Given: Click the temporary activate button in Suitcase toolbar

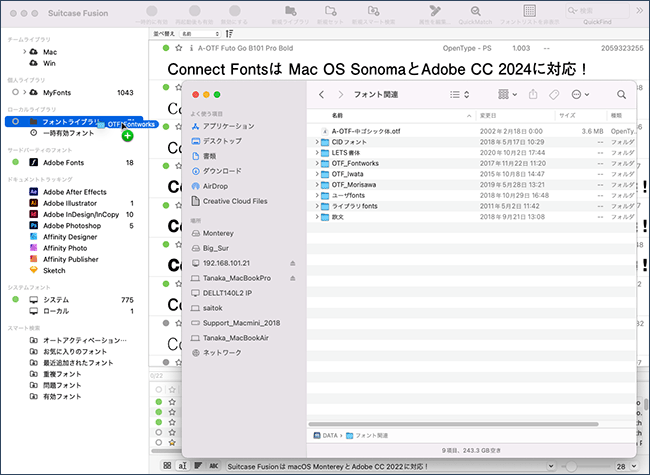Looking at the screenshot, I should tap(152, 11).
